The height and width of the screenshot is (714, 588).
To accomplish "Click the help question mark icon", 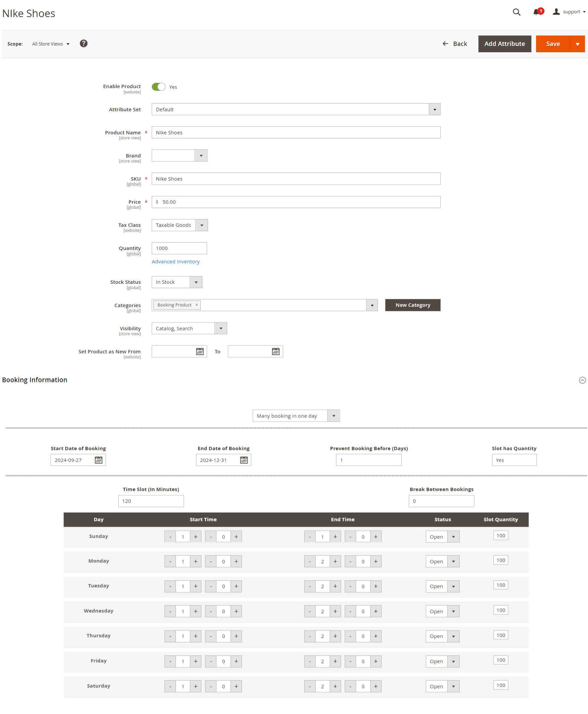I will 84,43.
